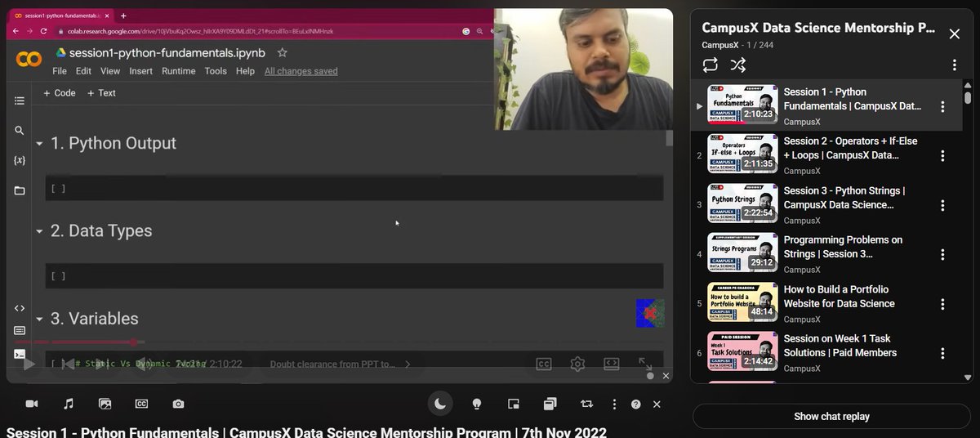Image resolution: width=980 pixels, height=438 pixels.
Task: Click the search icon in Colab sidebar
Action: pyautogui.click(x=20, y=130)
